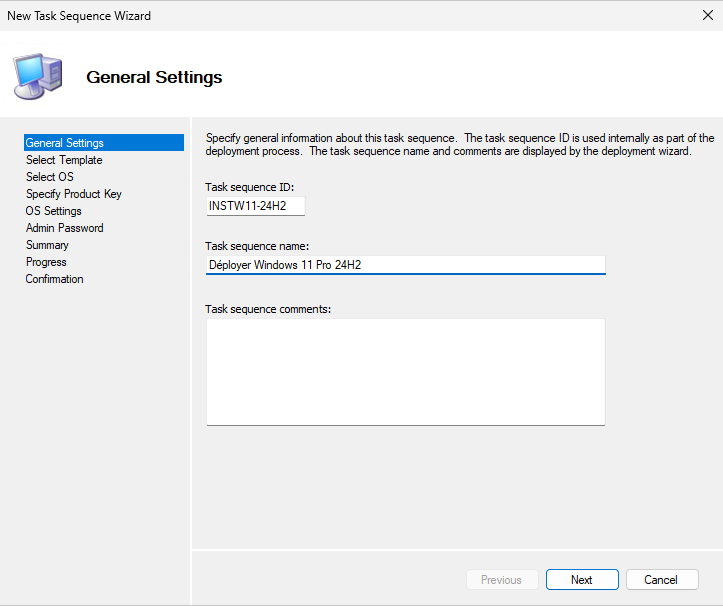The image size is (723, 606).
Task: Click the Task sequence comments label
Action: [268, 309]
